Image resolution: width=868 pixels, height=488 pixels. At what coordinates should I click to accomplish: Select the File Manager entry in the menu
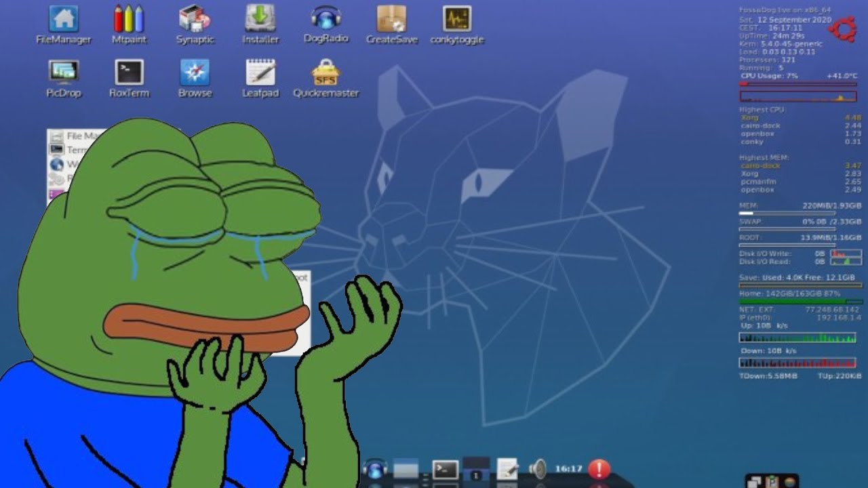click(76, 136)
